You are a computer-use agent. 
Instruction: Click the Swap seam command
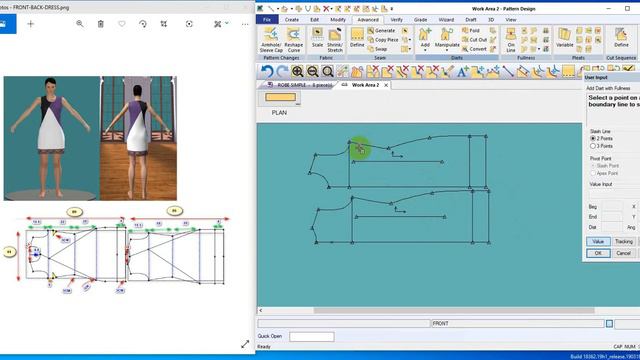click(x=378, y=49)
